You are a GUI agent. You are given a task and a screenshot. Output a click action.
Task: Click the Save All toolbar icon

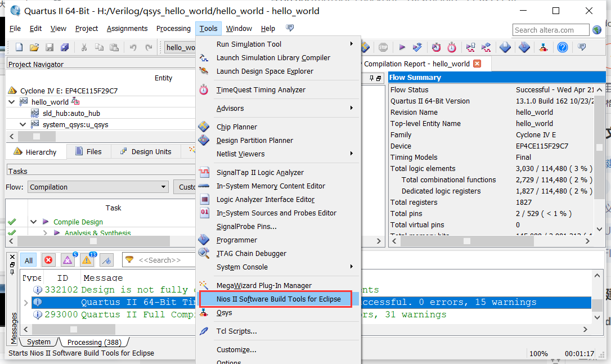tap(65, 47)
